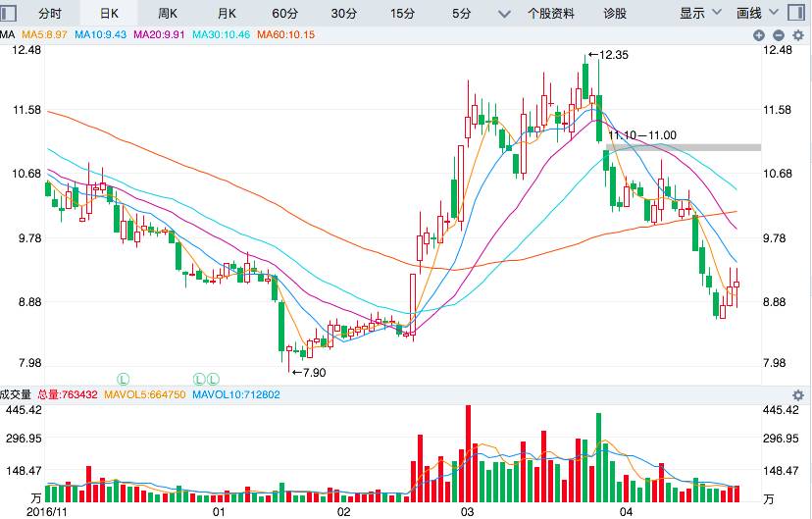Open 个股资料 stock info
Image resolution: width=812 pixels, height=519 pixels.
551,13
